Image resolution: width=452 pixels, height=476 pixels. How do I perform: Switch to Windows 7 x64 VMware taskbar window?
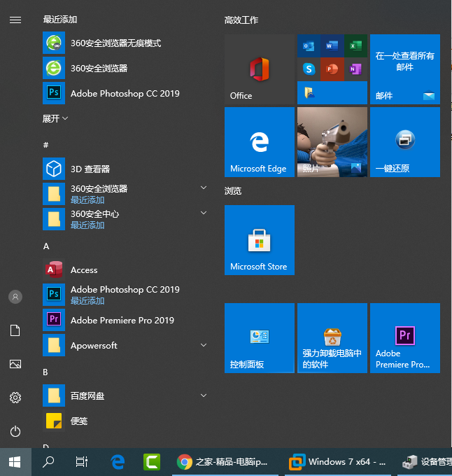tap(337, 462)
